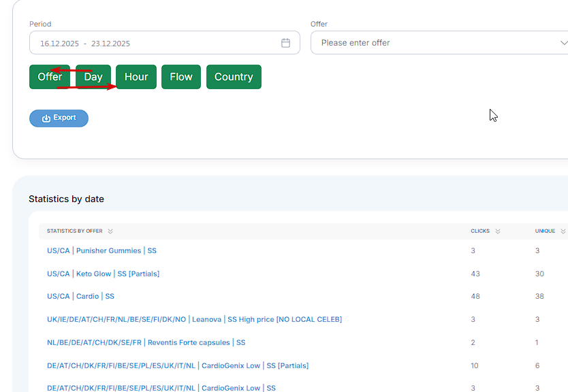
Task: Open US/CA Keto Glow SS Partials offer
Action: (x=104, y=274)
